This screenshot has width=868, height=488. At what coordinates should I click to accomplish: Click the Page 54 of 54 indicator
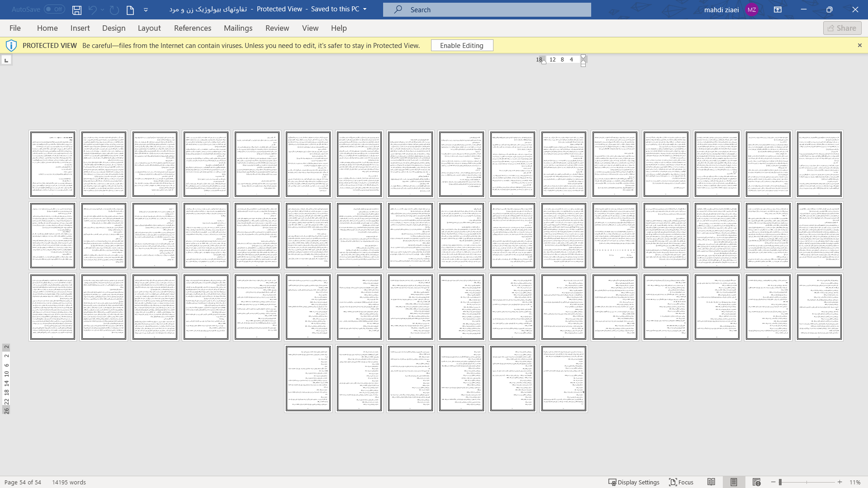pos(23,482)
